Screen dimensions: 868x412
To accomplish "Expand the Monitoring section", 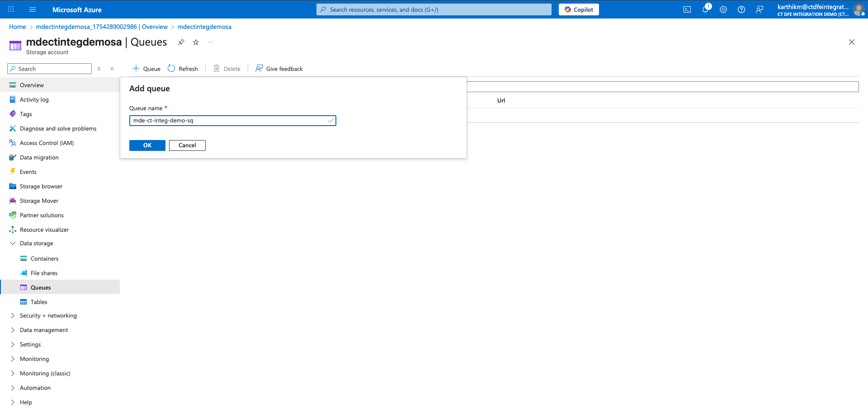I will click(x=13, y=359).
